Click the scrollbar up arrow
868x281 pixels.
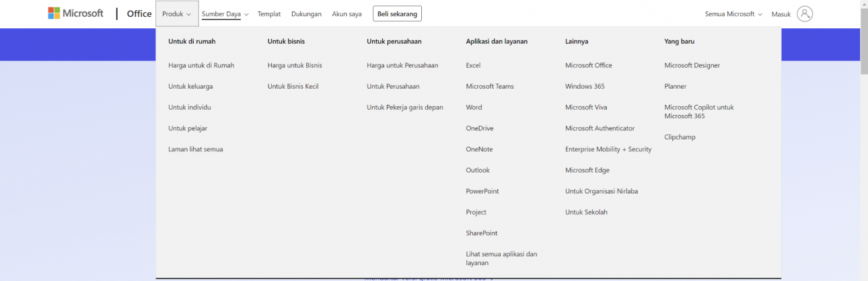(x=864, y=4)
